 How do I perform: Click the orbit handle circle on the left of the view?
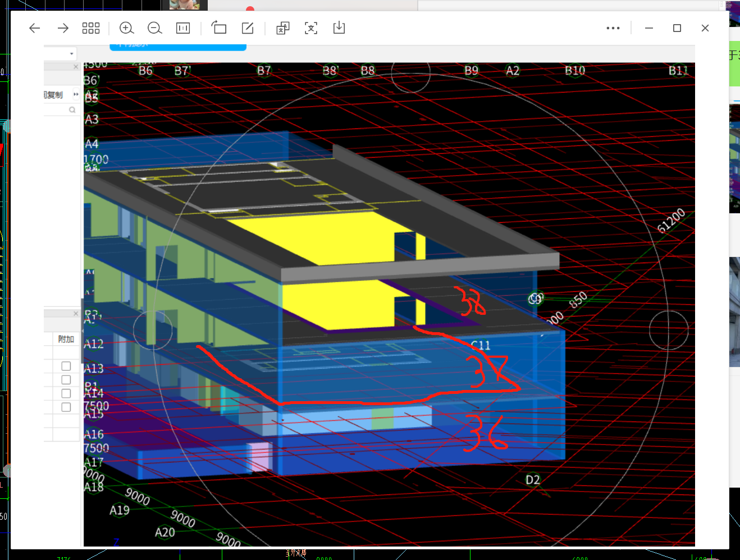pyautogui.click(x=153, y=330)
